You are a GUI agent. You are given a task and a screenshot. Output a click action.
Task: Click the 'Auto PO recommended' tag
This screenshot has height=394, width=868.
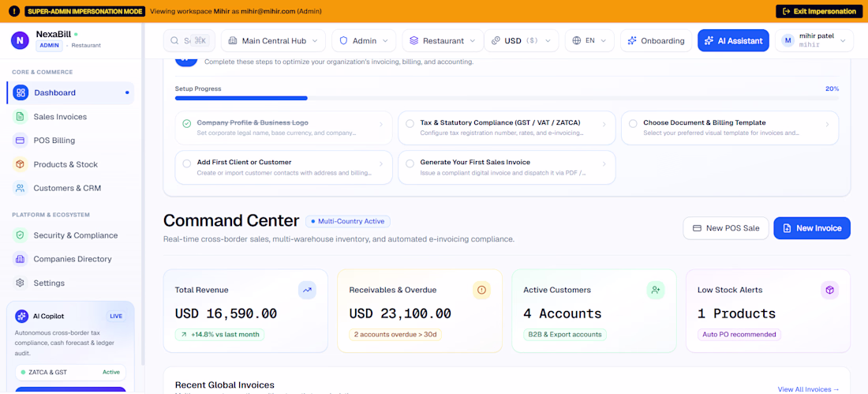739,335
